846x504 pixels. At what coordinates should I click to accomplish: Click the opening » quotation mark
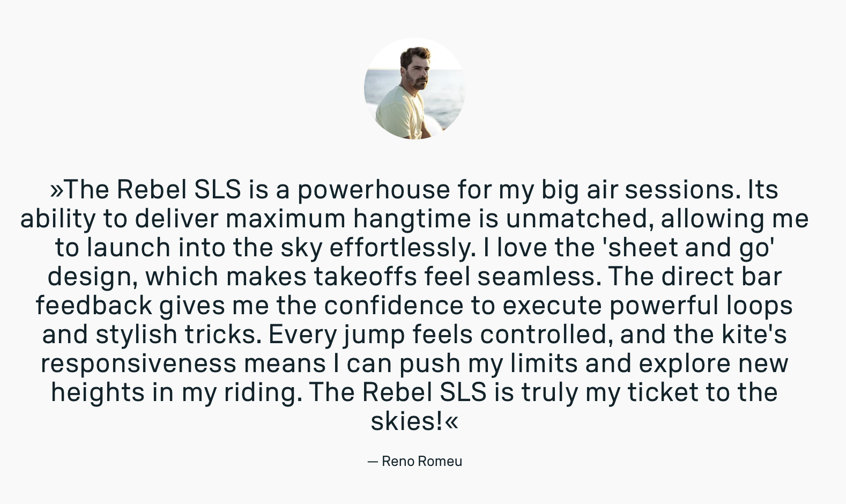tap(56, 190)
